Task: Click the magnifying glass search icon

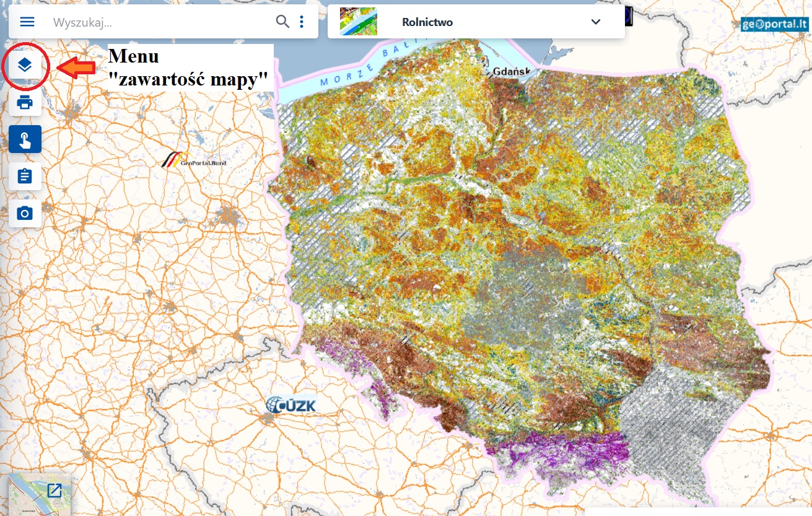Action: click(x=282, y=22)
